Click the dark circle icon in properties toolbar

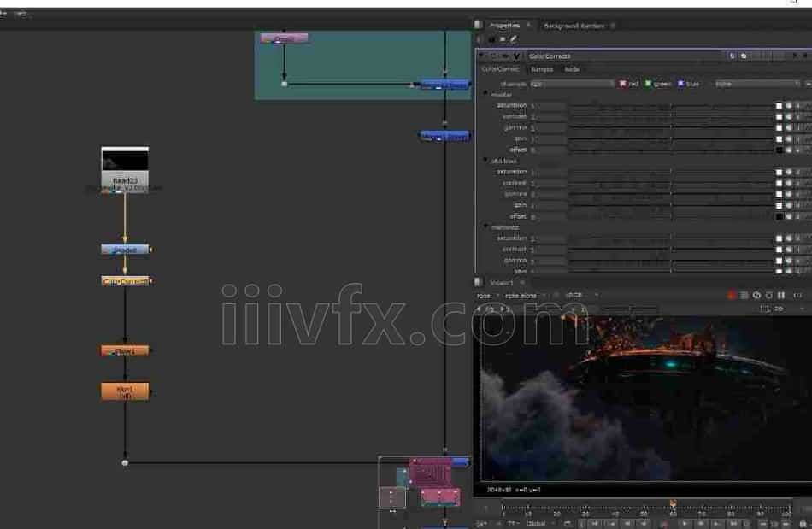click(x=491, y=38)
